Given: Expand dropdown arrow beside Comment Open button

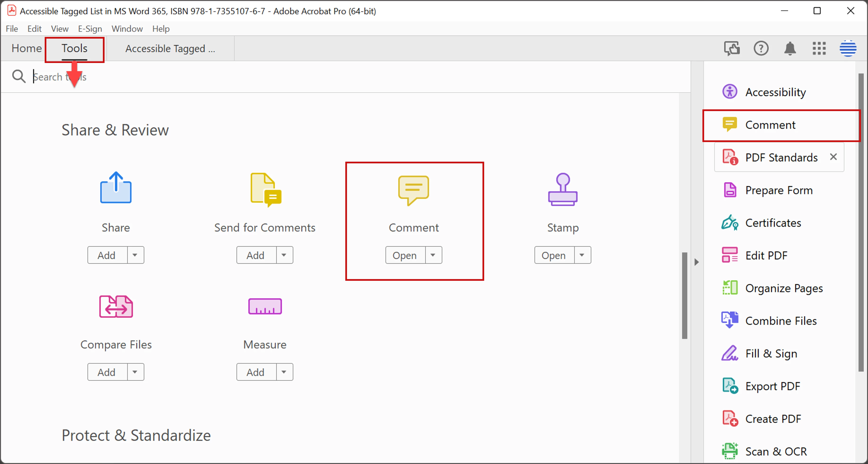Looking at the screenshot, I should (x=433, y=255).
